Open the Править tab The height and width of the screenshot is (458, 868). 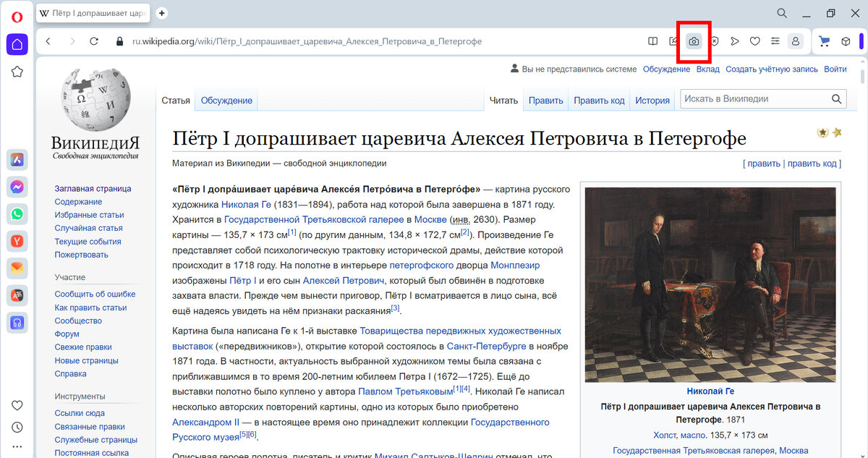(545, 101)
